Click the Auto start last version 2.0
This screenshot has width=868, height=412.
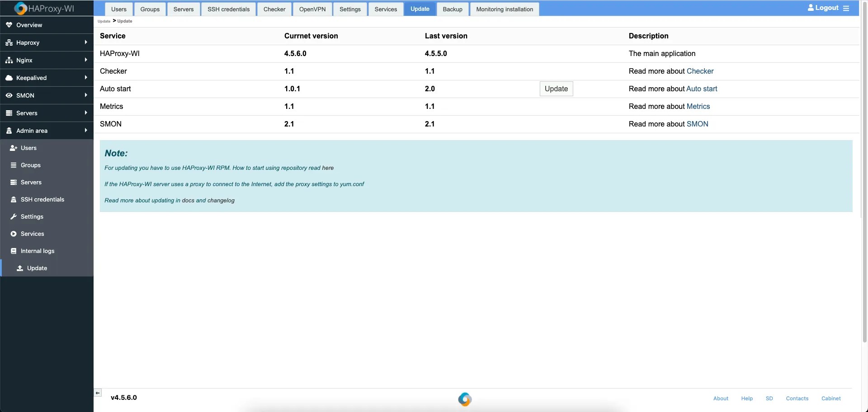(430, 89)
